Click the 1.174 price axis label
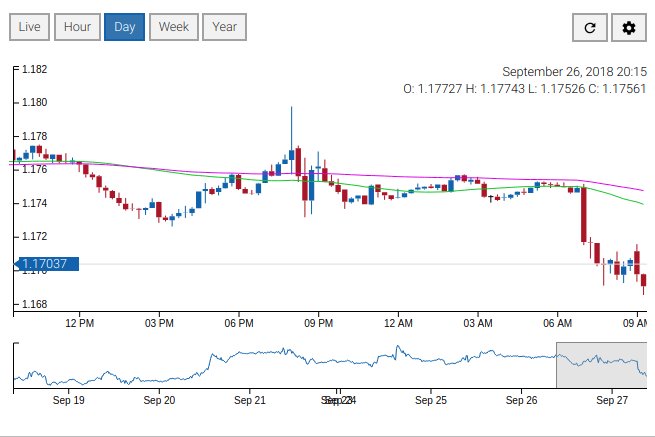 34,203
